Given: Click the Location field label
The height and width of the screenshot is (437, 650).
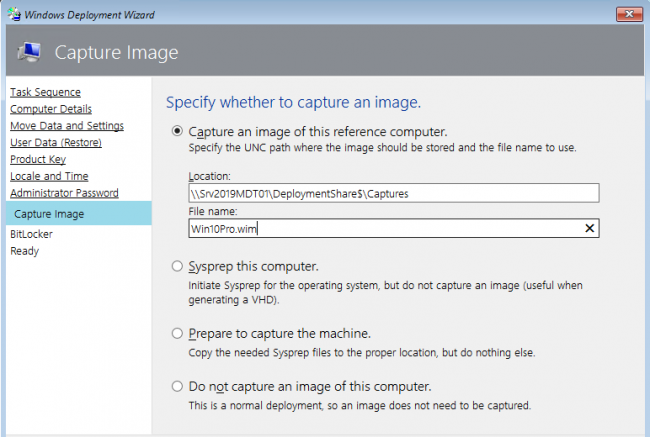Looking at the screenshot, I should click(x=209, y=176).
